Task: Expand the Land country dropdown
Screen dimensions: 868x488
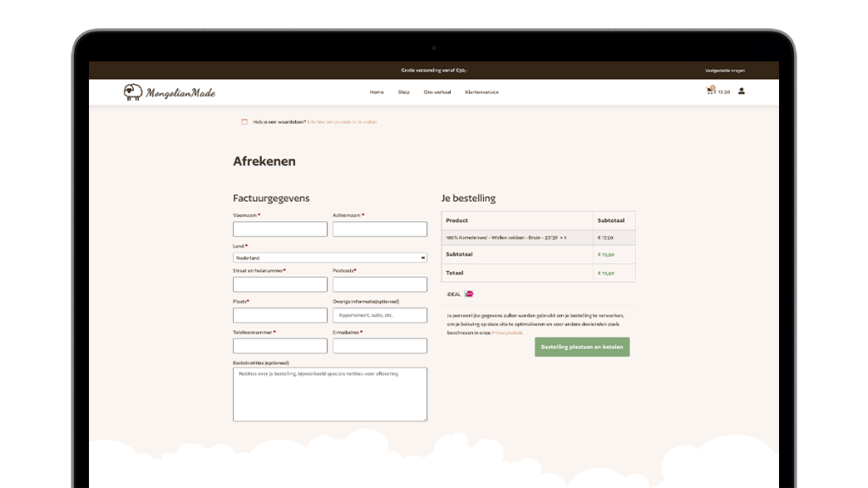Action: 330,258
